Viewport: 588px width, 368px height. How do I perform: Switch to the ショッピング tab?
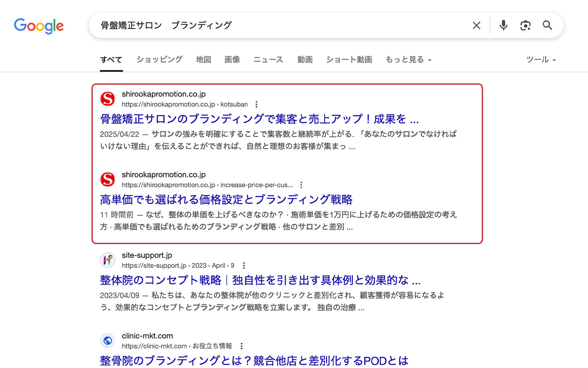click(159, 60)
